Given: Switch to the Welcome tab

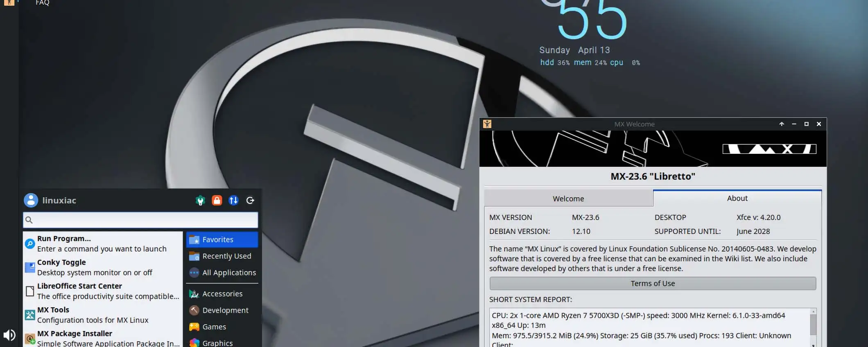Looking at the screenshot, I should [x=568, y=198].
